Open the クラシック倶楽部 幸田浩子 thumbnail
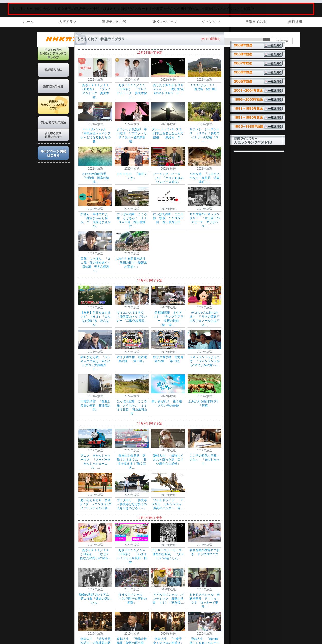This screenshot has height=644, width=322. click(x=132, y=112)
